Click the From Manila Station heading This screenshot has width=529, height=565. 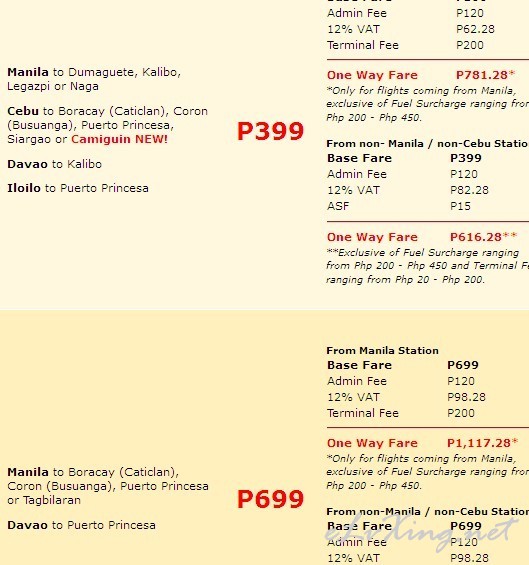[382, 351]
